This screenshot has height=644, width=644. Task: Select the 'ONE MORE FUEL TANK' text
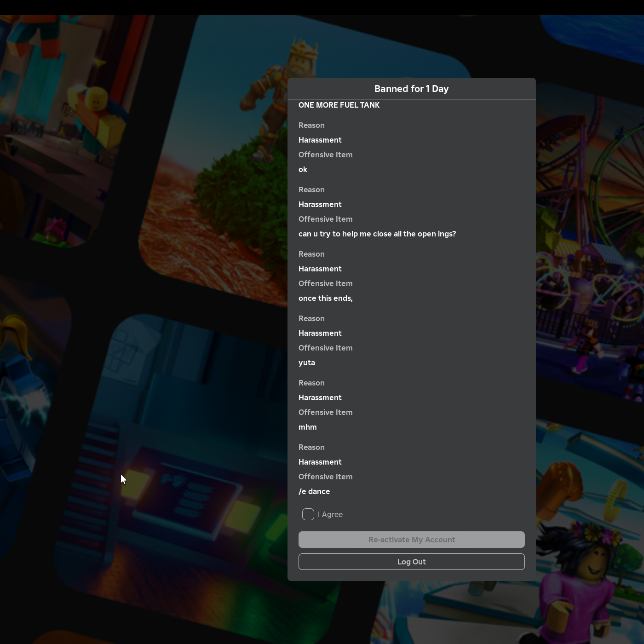pos(339,105)
